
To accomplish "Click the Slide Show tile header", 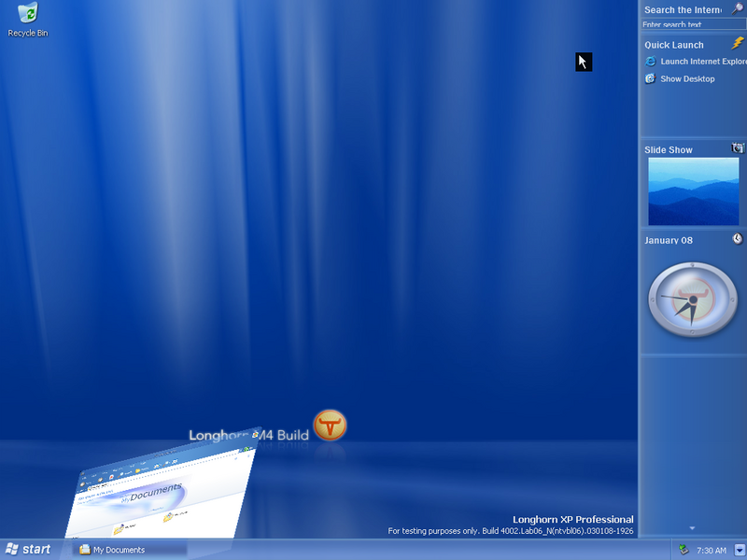I will pyautogui.click(x=669, y=150).
